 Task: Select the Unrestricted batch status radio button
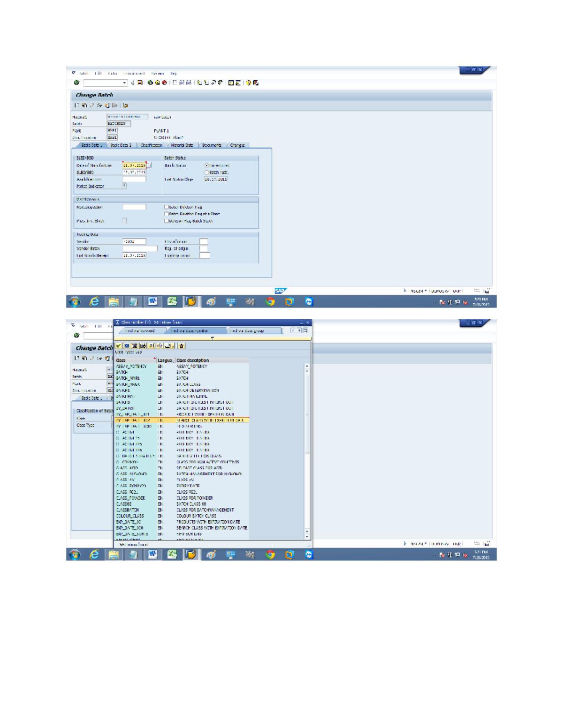(206, 165)
